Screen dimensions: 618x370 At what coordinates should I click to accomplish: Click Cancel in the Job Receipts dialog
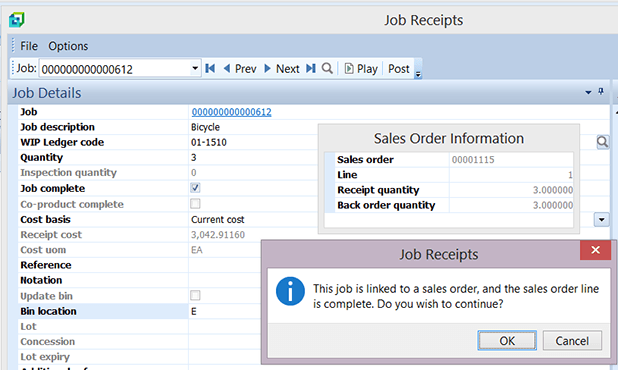click(x=572, y=340)
